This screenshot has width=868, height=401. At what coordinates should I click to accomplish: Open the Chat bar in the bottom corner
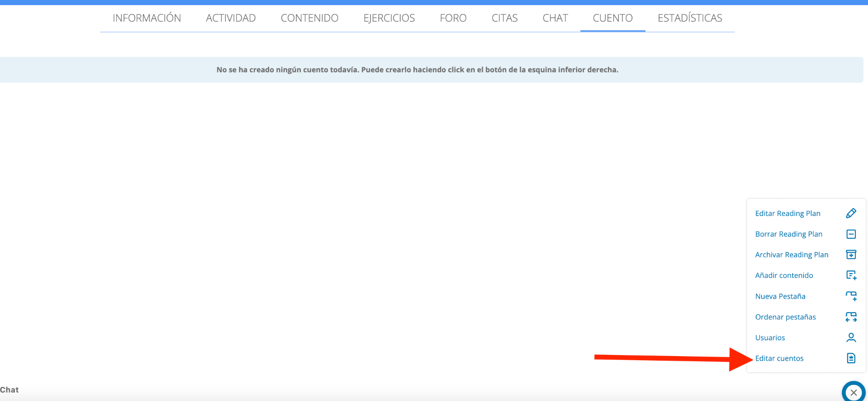coord(9,390)
